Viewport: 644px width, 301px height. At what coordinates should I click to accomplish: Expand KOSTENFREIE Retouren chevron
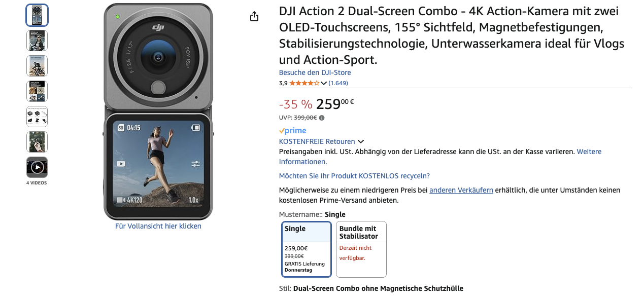pyautogui.click(x=361, y=142)
